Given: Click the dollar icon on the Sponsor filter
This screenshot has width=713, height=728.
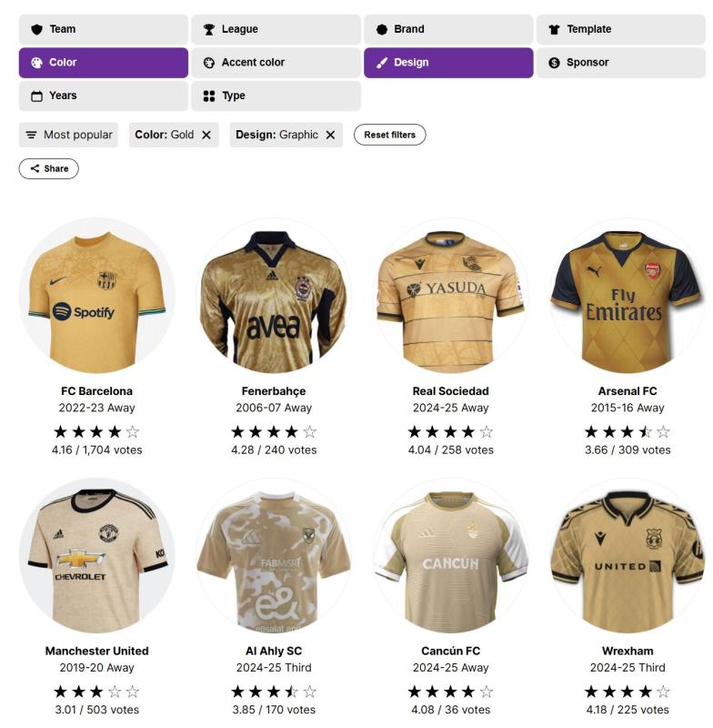Looking at the screenshot, I should [x=554, y=63].
